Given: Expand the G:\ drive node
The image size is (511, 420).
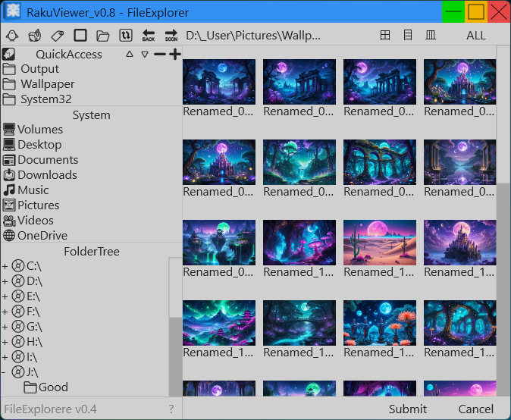Looking at the screenshot, I should click(x=5, y=327).
